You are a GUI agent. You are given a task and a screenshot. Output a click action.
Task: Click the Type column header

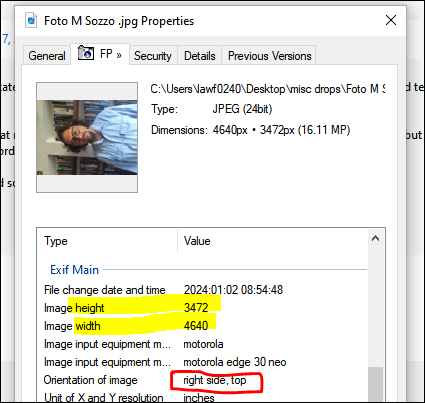[x=107, y=241]
